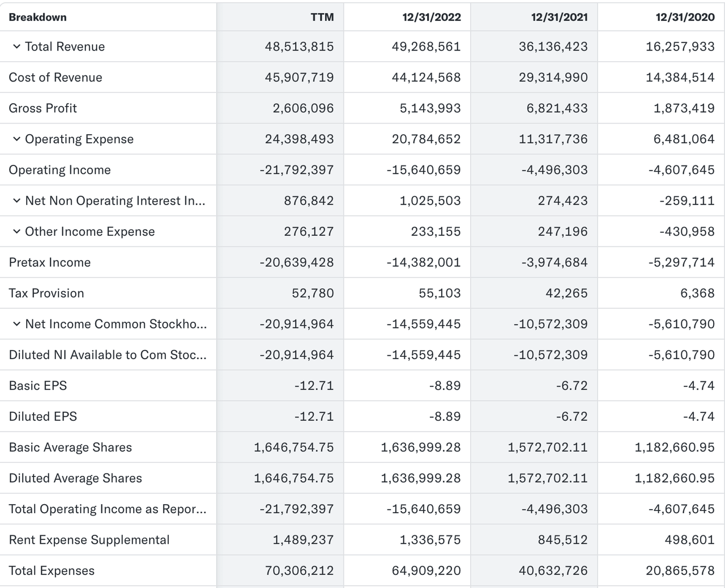Select Tax Provision value 42,265
Screen dimensions: 725x588
(567, 293)
